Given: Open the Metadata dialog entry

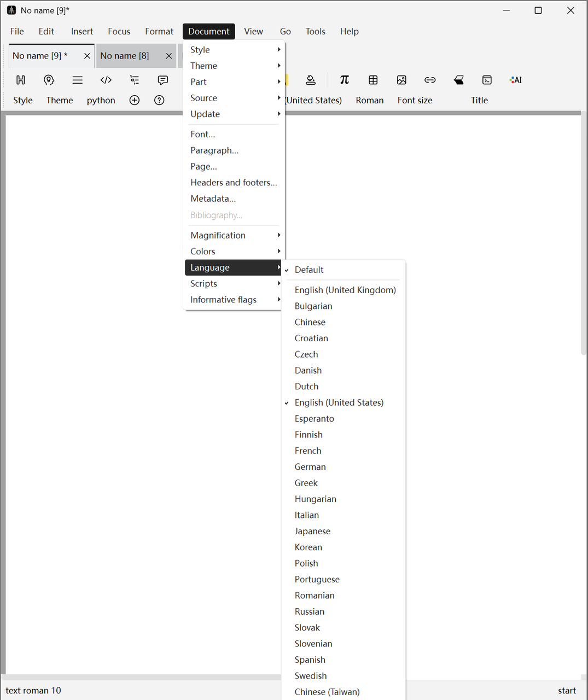Looking at the screenshot, I should click(213, 199).
